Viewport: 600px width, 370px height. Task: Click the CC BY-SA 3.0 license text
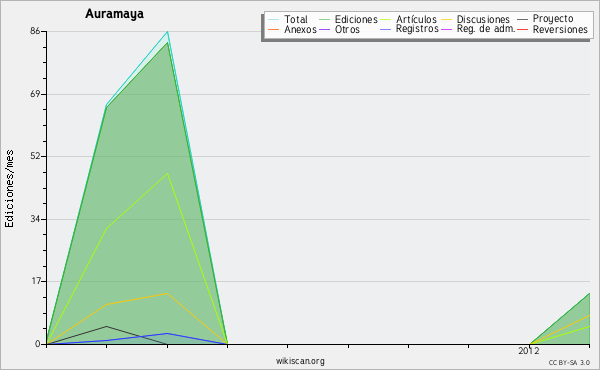(x=569, y=362)
